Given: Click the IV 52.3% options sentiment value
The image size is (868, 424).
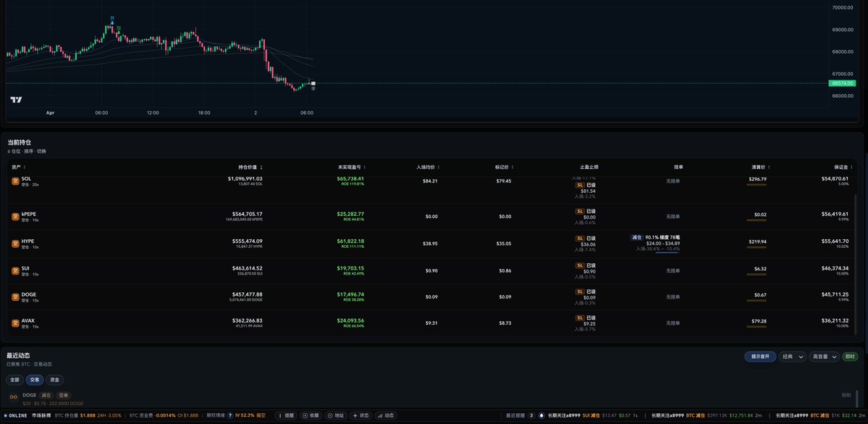Looking at the screenshot, I should tap(246, 416).
